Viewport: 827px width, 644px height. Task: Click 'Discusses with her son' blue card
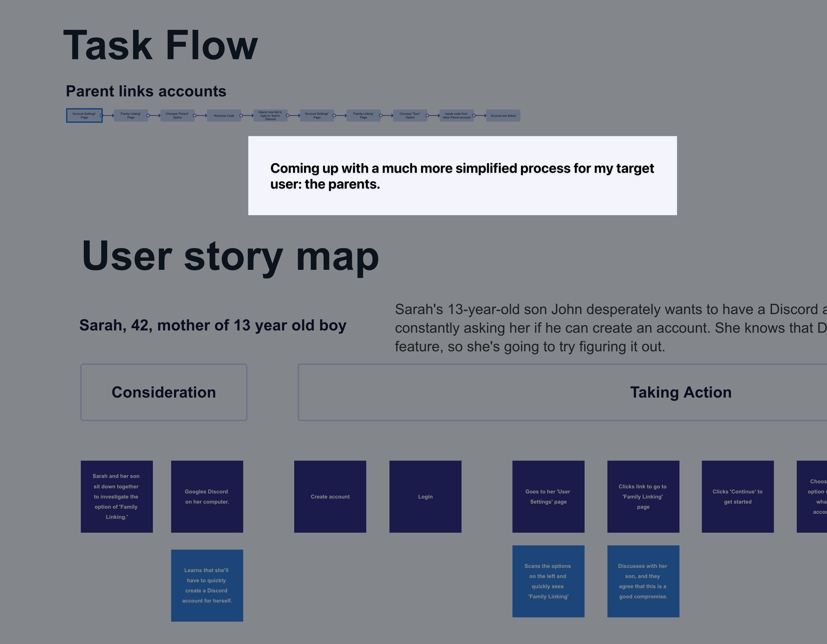tap(643, 581)
